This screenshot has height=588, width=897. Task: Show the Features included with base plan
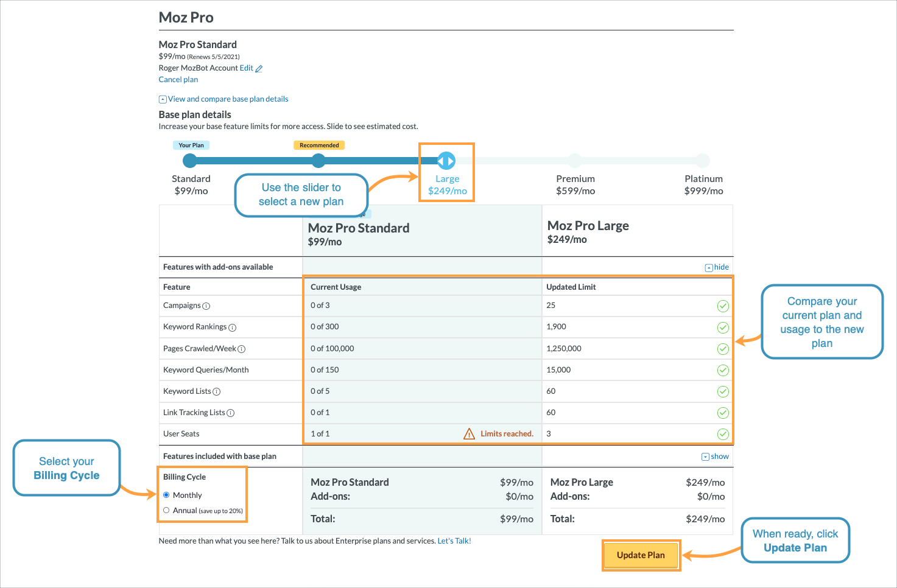point(714,456)
